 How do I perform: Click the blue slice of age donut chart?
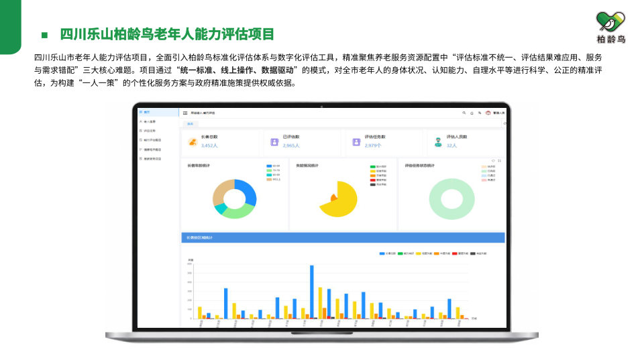[x=249, y=191]
